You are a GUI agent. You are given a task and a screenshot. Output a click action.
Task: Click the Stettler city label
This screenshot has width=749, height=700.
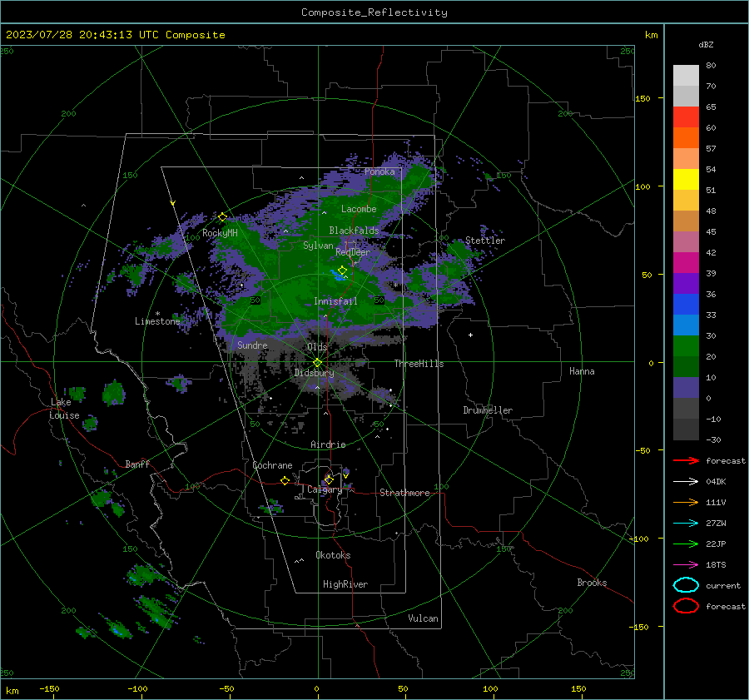pyautogui.click(x=485, y=241)
